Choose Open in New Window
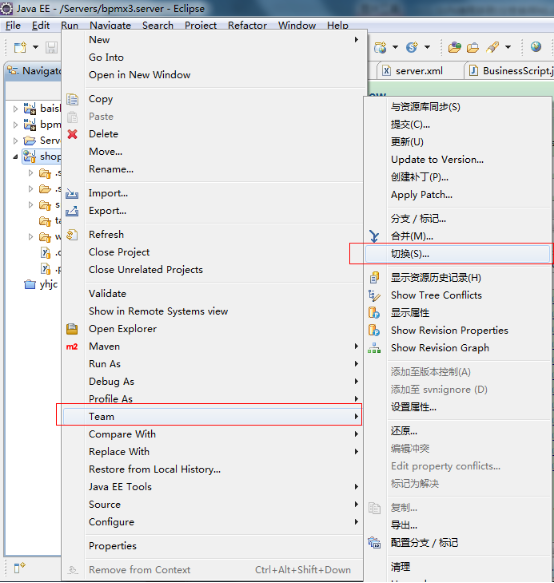The width and height of the screenshot is (554, 583). 139,75
